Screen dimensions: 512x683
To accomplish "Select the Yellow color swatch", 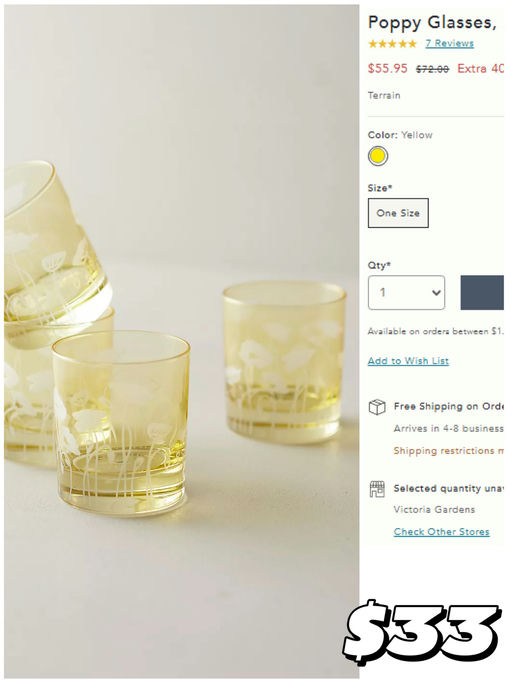I will (378, 156).
